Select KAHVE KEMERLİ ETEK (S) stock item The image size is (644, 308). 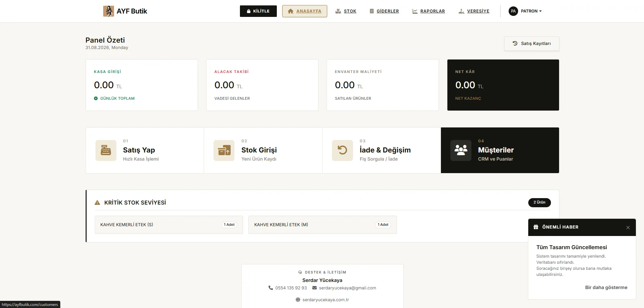coord(169,225)
